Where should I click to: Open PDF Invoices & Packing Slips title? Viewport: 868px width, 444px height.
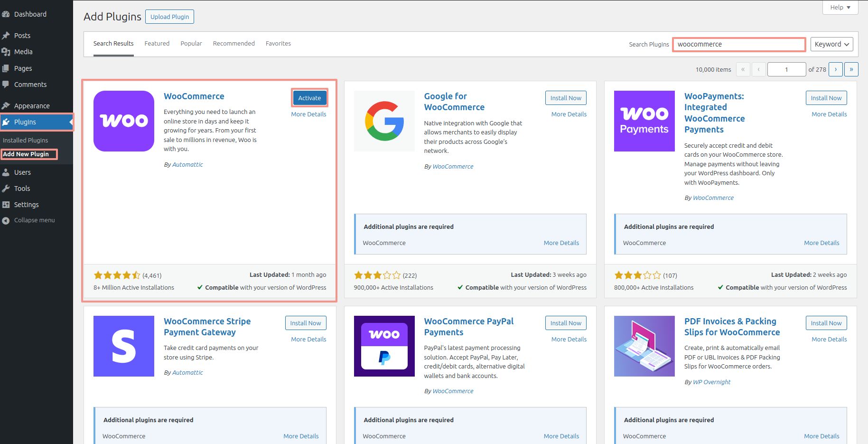[732, 327]
